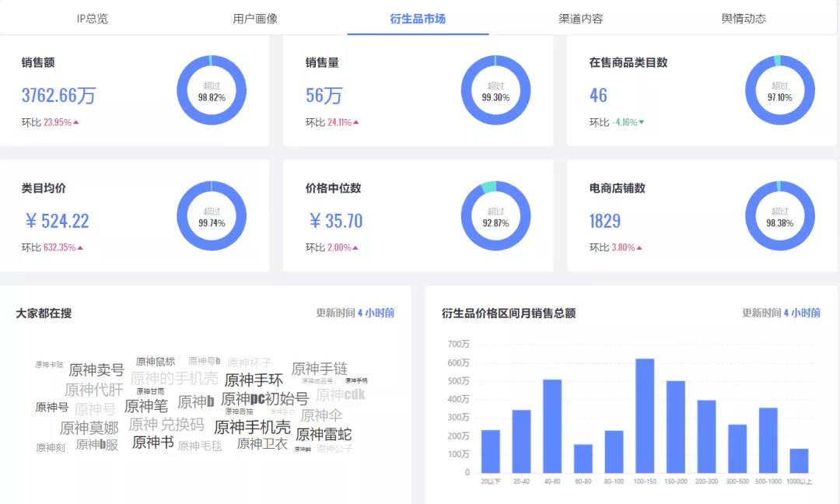Click the up arrow beside 3.80%
The height and width of the screenshot is (504, 840).
click(639, 248)
